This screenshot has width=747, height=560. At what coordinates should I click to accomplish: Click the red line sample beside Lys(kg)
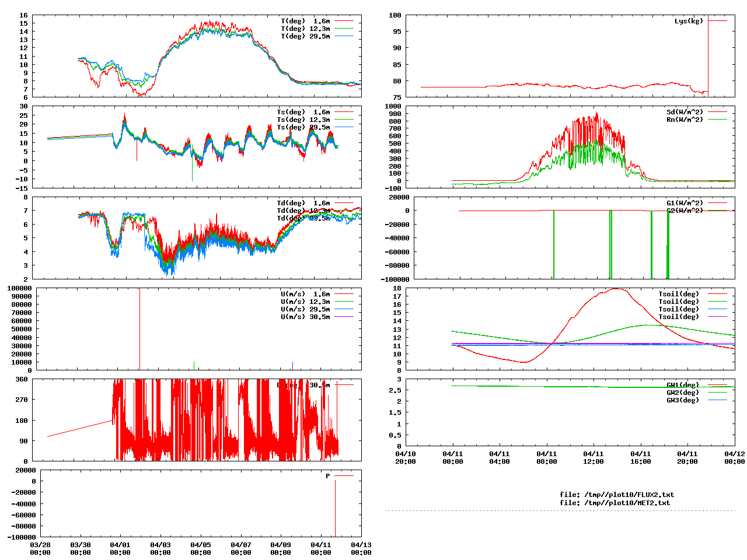point(718,21)
